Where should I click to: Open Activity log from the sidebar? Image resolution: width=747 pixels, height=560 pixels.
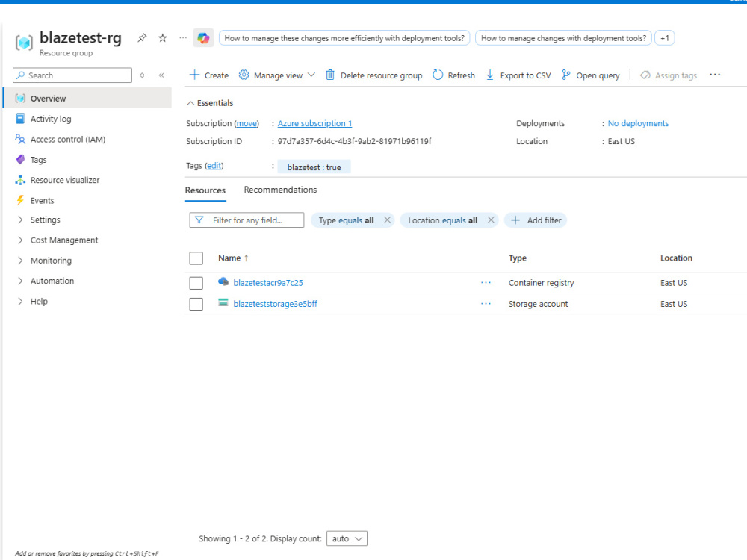(x=51, y=119)
